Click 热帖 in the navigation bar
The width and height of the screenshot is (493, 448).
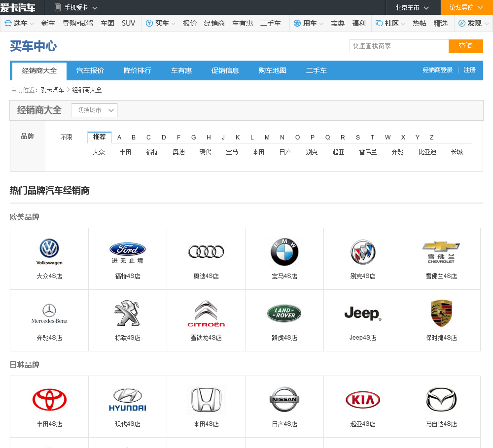(x=420, y=23)
